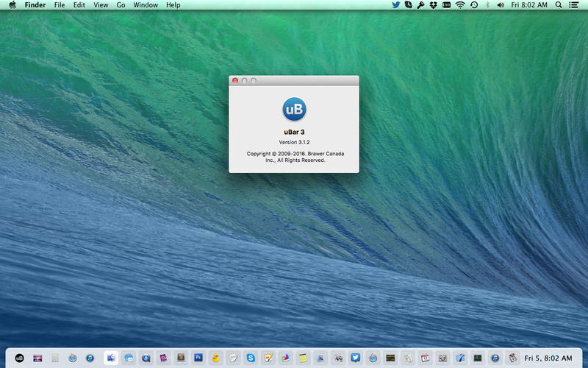Open the File menu
Screen dimensions: 588x368
click(x=60, y=5)
